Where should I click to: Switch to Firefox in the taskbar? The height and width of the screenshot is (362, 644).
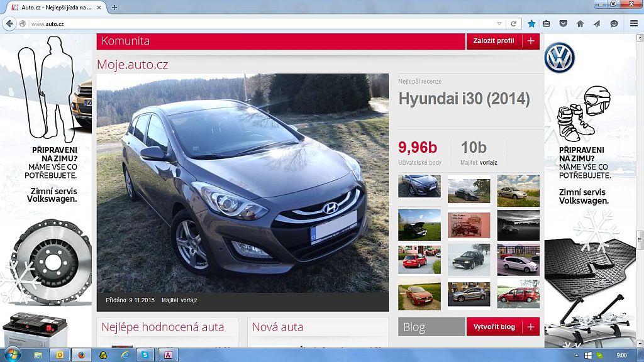pos(81,355)
